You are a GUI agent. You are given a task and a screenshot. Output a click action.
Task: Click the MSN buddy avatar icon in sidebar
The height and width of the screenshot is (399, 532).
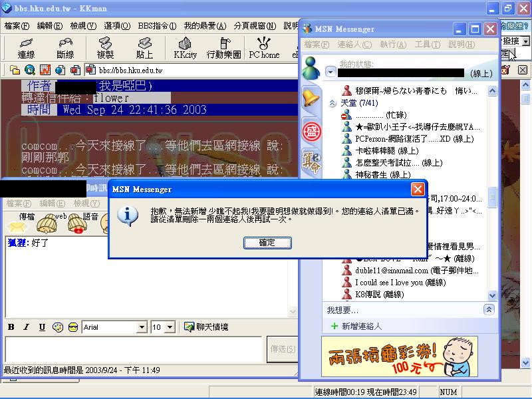click(x=311, y=68)
